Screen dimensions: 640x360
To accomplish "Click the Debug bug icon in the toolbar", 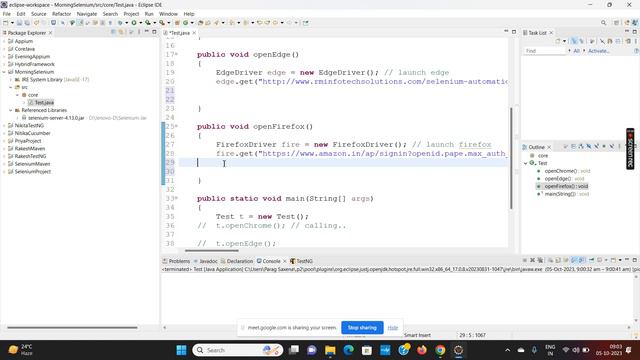I will point(120,23).
